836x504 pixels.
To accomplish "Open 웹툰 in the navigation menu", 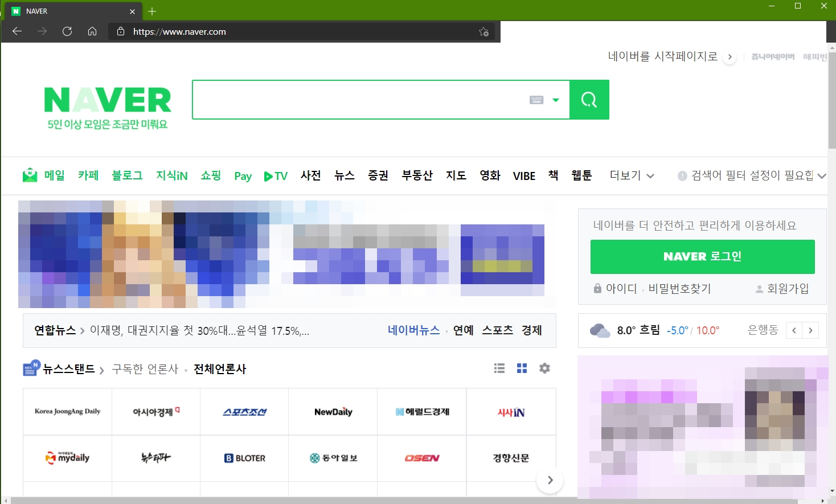I will [582, 175].
